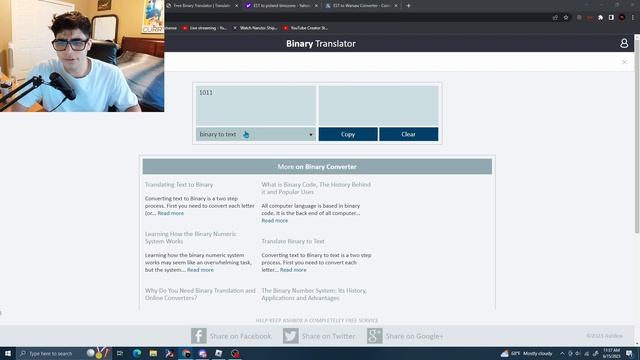The width and height of the screenshot is (640, 360).
Task: Switch to the EST to poland timezone tab
Action: tap(281, 6)
